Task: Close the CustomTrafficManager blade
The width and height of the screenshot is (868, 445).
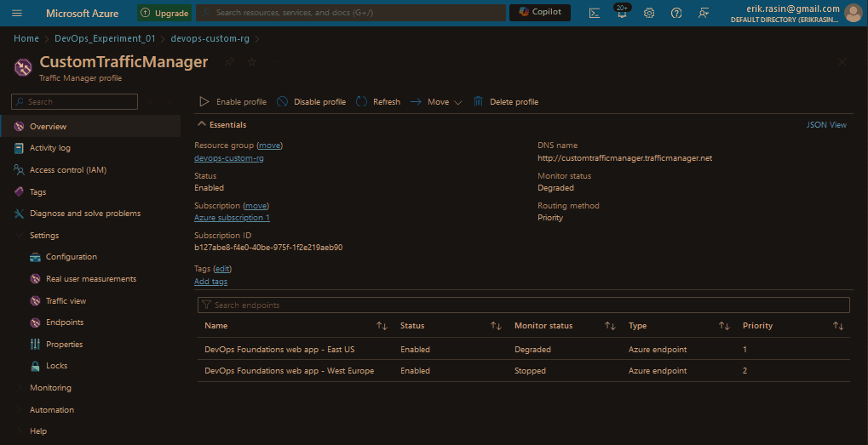Action: [x=842, y=62]
